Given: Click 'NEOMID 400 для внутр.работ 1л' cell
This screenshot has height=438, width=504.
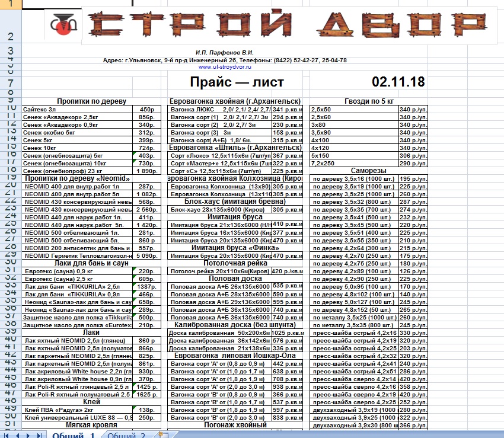Looking at the screenshot, I should coord(77,186).
